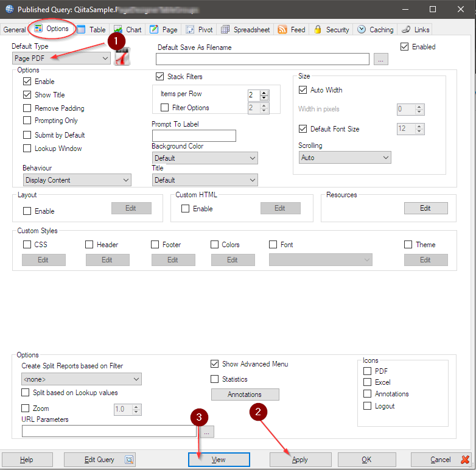Viewport: 476px width, 470px height.
Task: Check Prompting Only option
Action: 27,120
